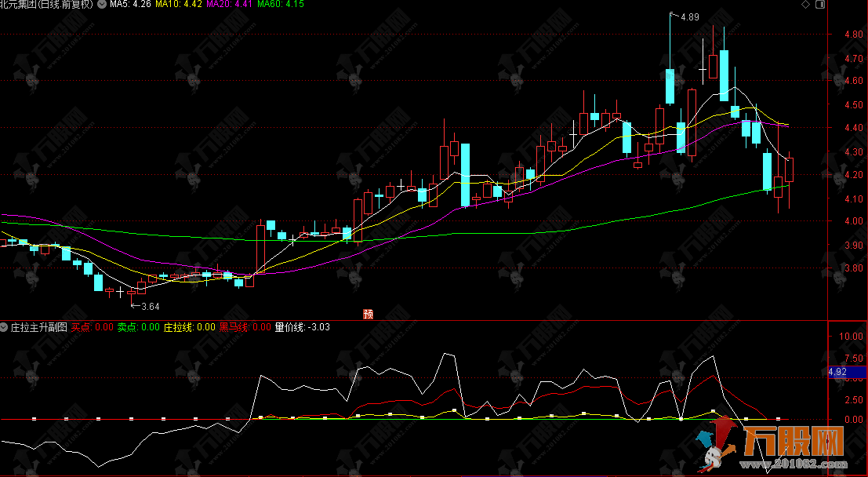Screen dimensions: 868x477
Task: Select the magenta MA20 indicator label
Action: click(x=231, y=5)
